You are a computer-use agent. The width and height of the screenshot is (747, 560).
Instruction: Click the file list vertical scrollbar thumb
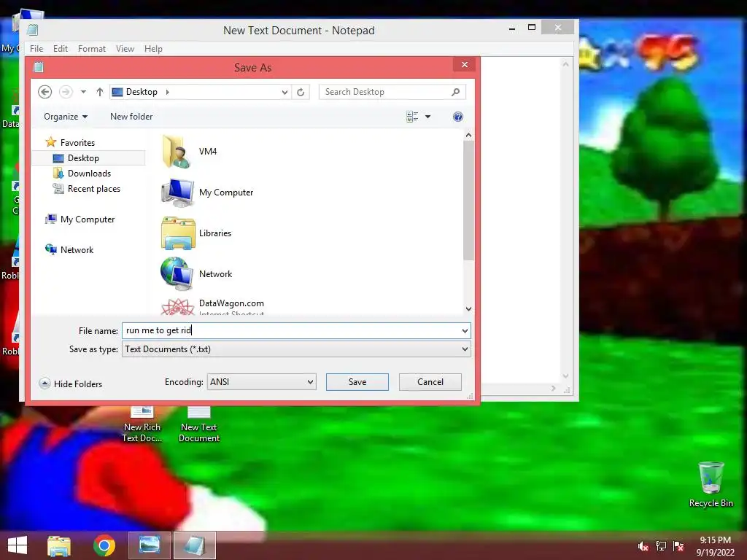point(468,200)
